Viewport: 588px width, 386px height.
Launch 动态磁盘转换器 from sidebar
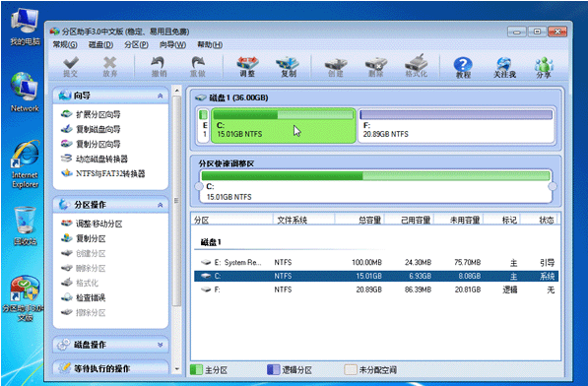point(95,159)
